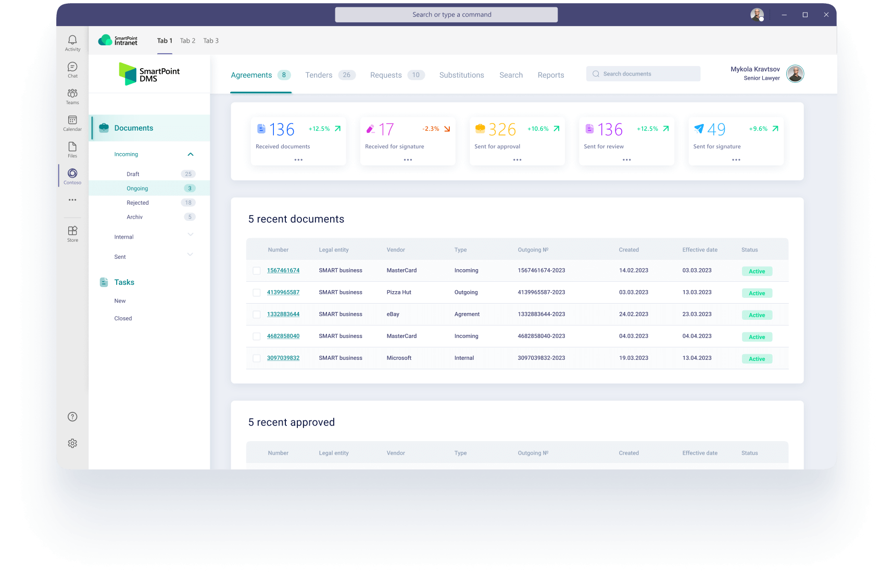
Task: Switch to the Tenders tab
Action: point(319,75)
